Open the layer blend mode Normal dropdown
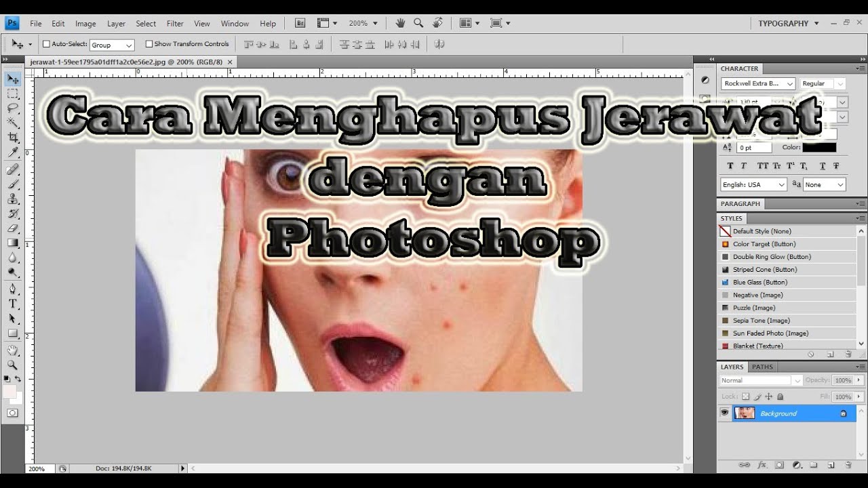The width and height of the screenshot is (868, 488). point(761,380)
